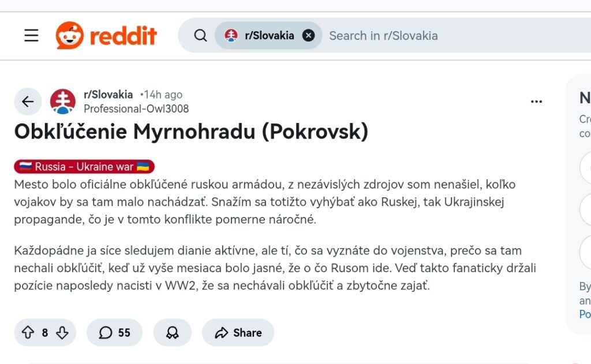Click the r/Slovakia search scope chip
Screen dimensions: 591x364
coord(270,36)
